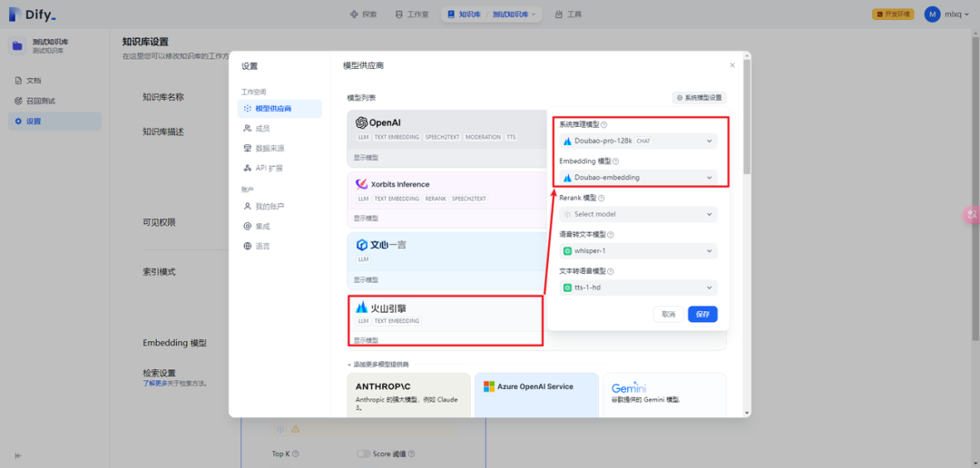Click the OpenAI logo in model list
Image resolution: width=980 pixels, height=468 pixels.
click(378, 122)
